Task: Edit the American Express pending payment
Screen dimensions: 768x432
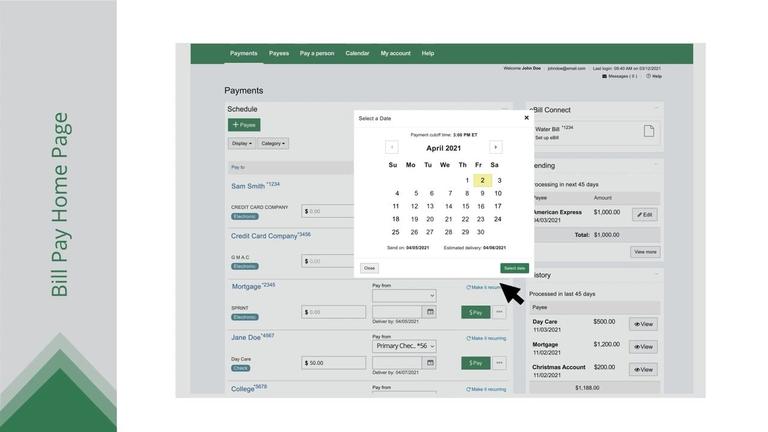Action: click(645, 215)
